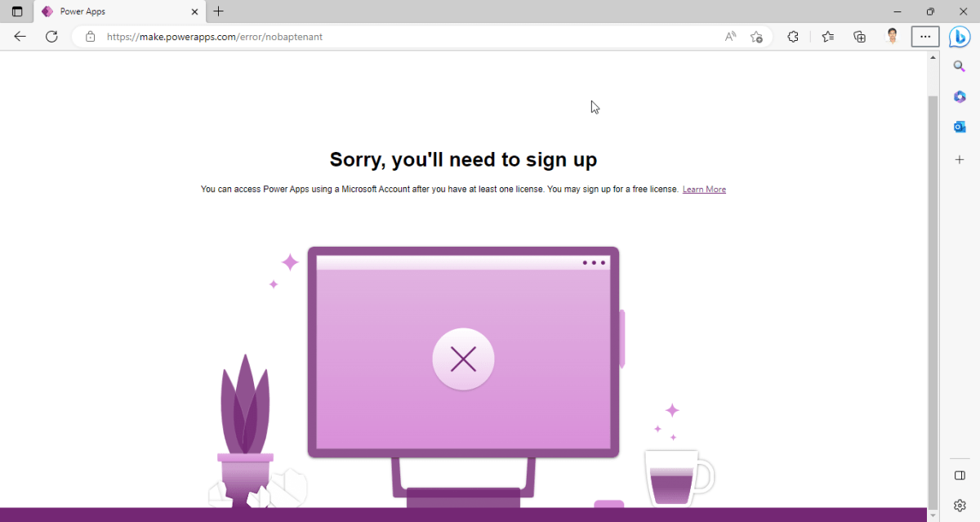Refresh the current page
The height and width of the screenshot is (522, 980).
pos(51,36)
